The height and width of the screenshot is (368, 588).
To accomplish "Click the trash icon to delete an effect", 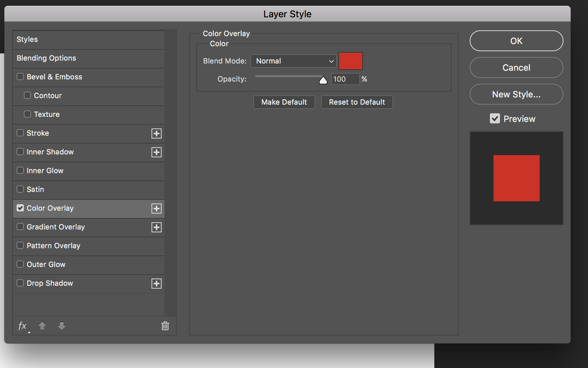I will tap(165, 326).
